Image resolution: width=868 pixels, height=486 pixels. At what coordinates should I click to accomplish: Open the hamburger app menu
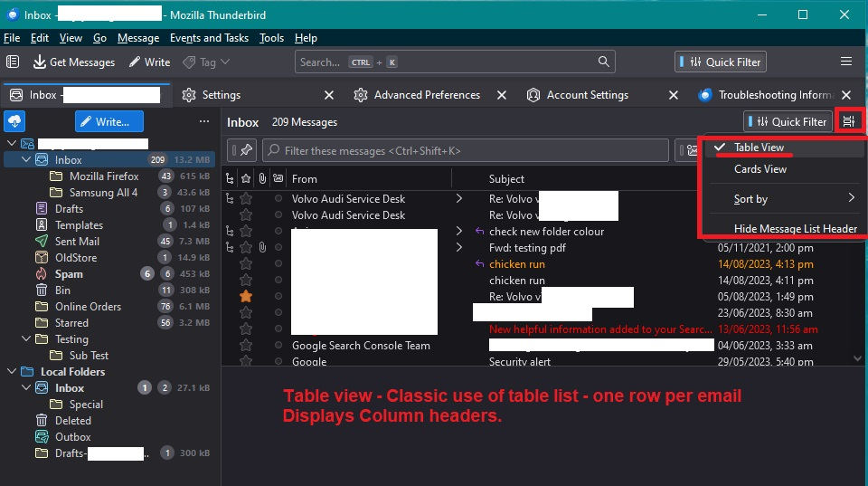click(x=846, y=62)
